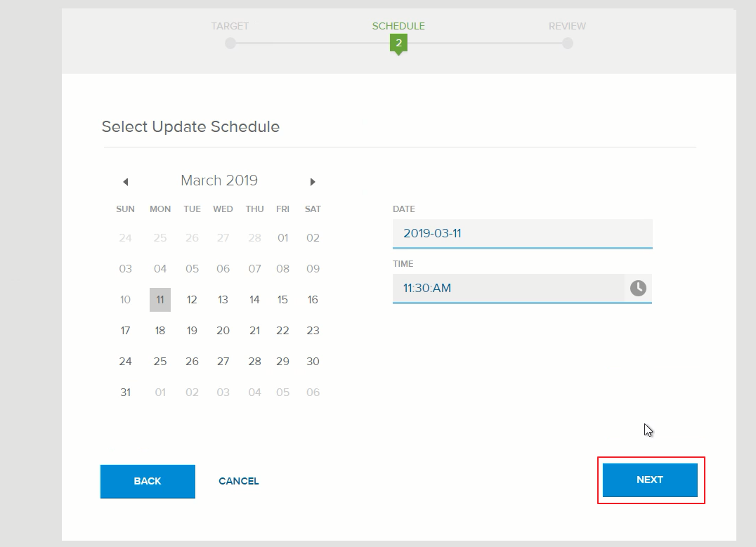Click the BACK button
Screen dimensions: 756x547
(148, 481)
